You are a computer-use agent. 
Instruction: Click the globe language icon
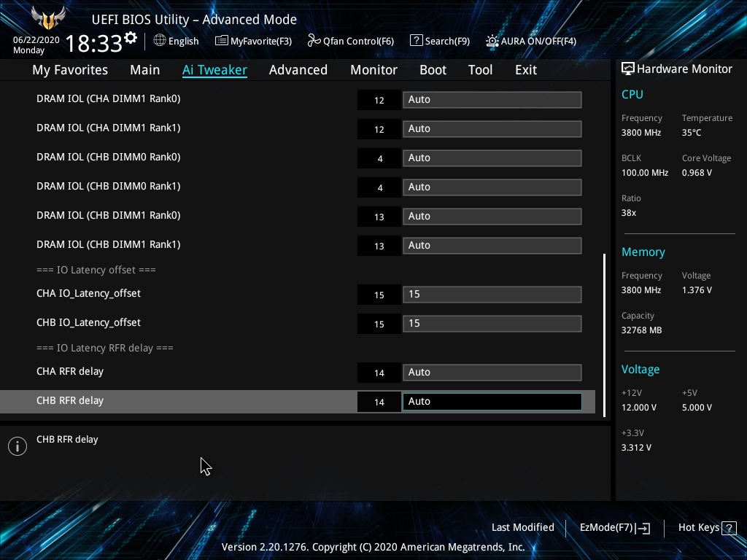[160, 41]
